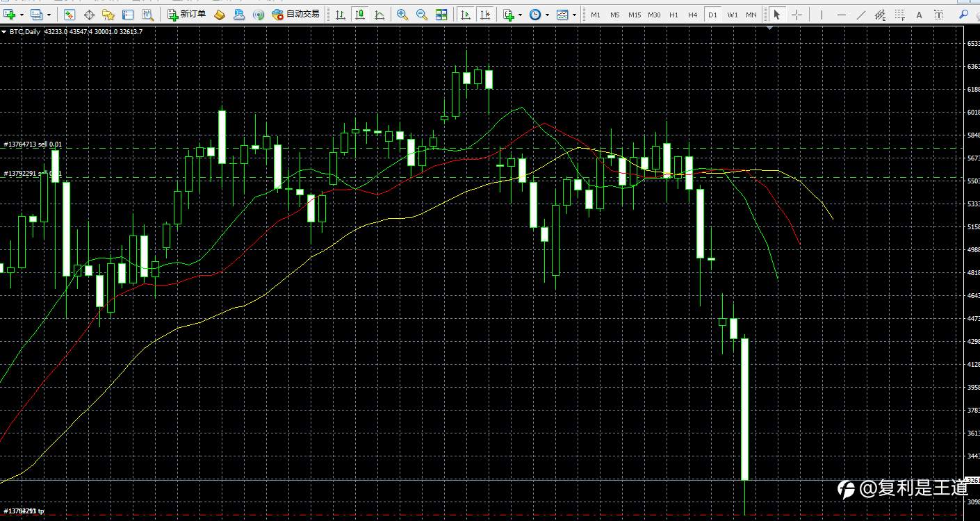This screenshot has height=521, width=980.
Task: Click the options icon after MetaEditor
Action: tap(239, 15)
